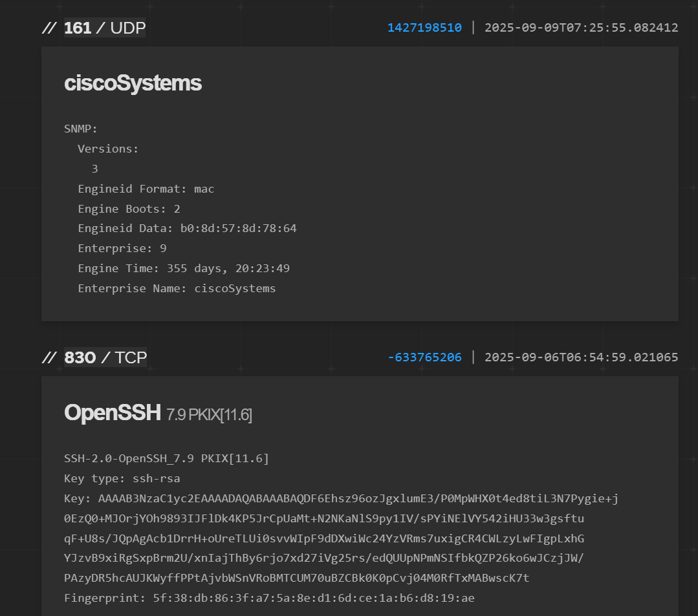Click the 2025-09-09T07:25:55 timestamp

click(581, 28)
